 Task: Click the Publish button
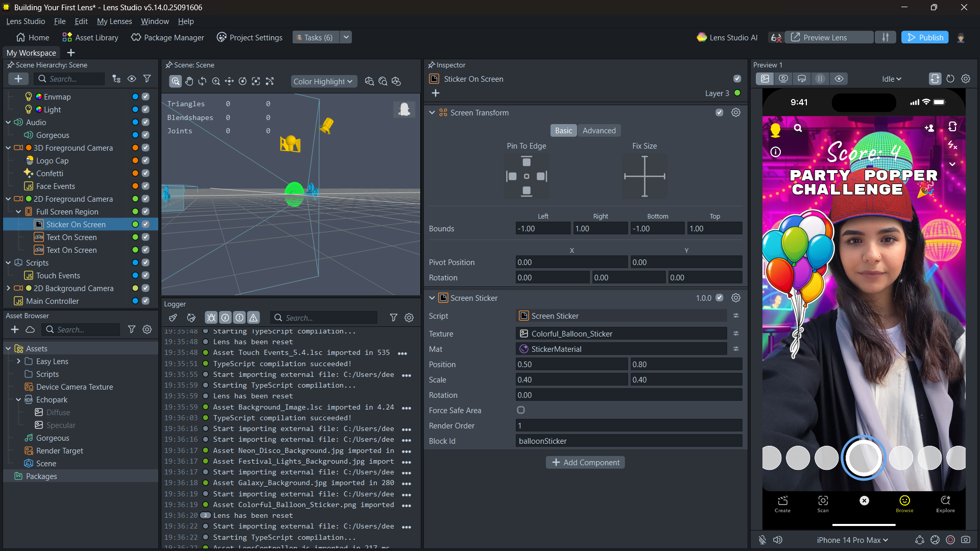tap(925, 37)
